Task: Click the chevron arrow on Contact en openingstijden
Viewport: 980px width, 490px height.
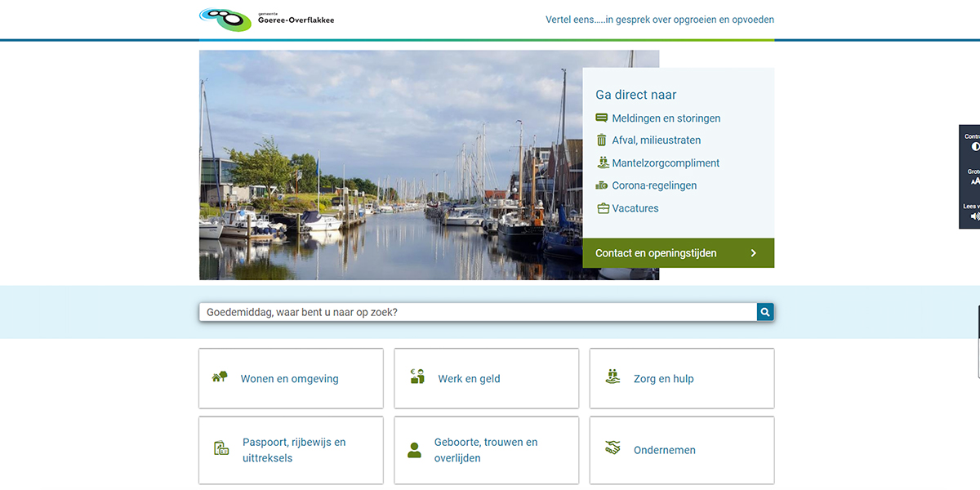Action: point(753,253)
